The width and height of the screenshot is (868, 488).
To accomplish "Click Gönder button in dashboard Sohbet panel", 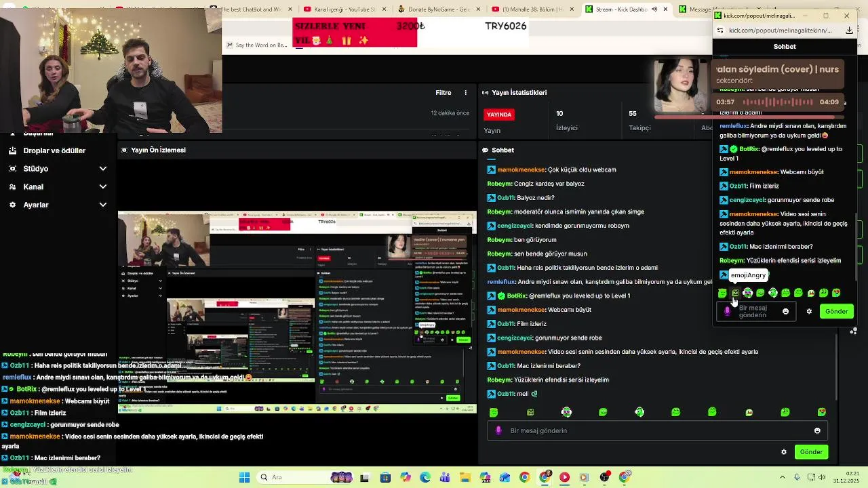I will pyautogui.click(x=811, y=452).
